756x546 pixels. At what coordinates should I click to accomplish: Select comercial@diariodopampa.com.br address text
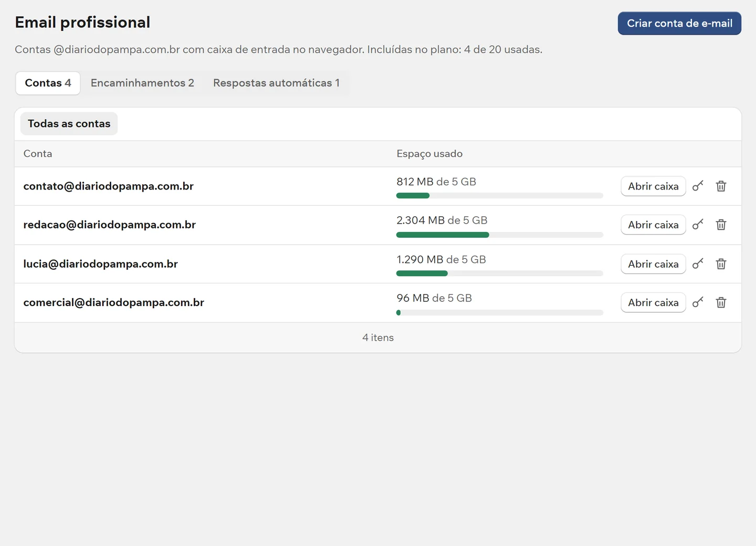pyautogui.click(x=114, y=302)
